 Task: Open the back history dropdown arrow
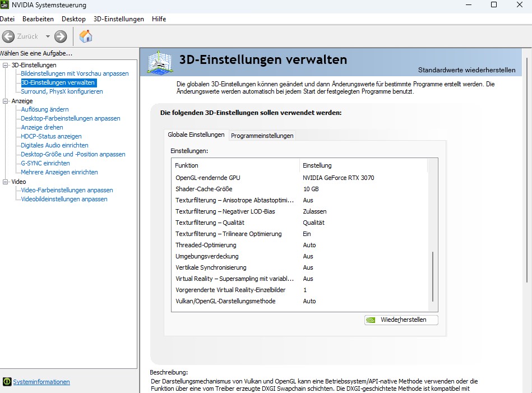(x=48, y=36)
